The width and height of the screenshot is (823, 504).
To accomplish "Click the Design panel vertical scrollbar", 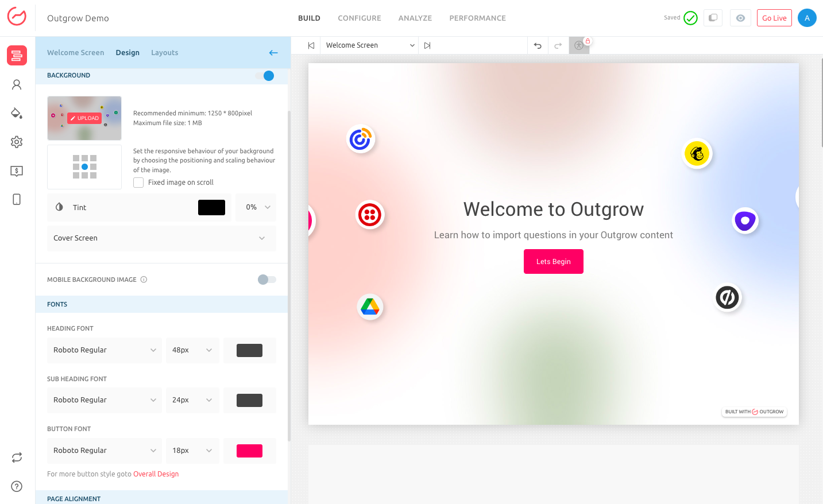I will [x=289, y=276].
